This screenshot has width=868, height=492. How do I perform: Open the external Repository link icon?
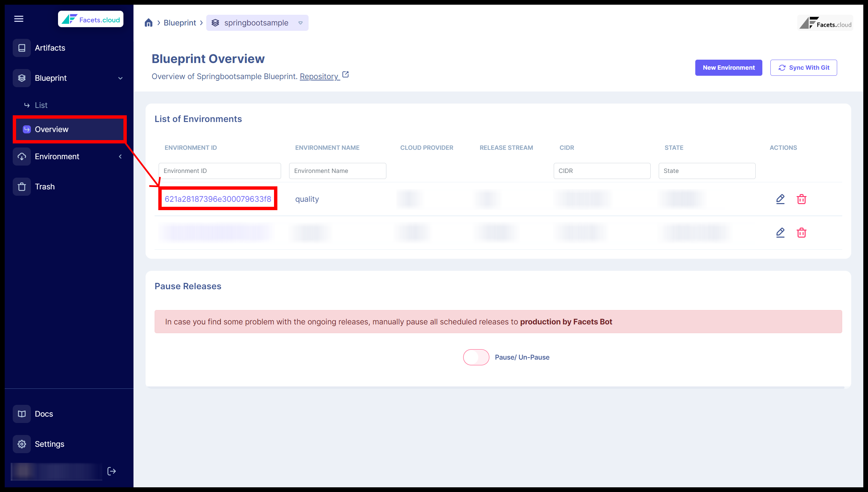pos(345,75)
